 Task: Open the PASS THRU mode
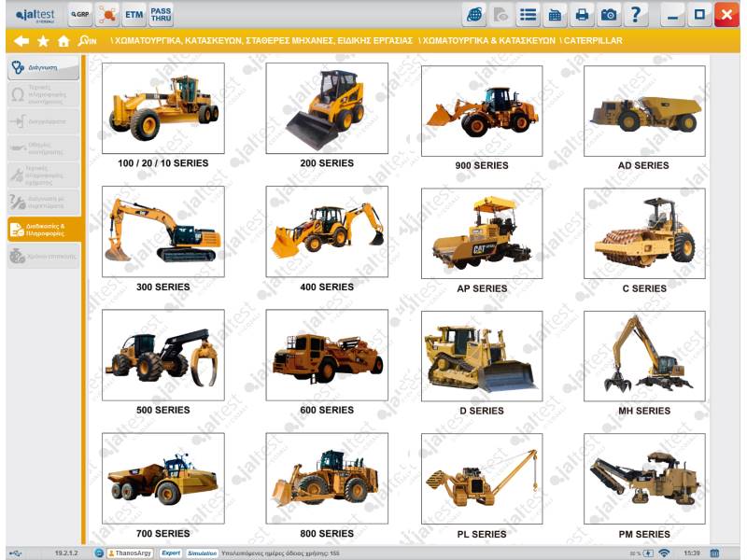(x=161, y=14)
